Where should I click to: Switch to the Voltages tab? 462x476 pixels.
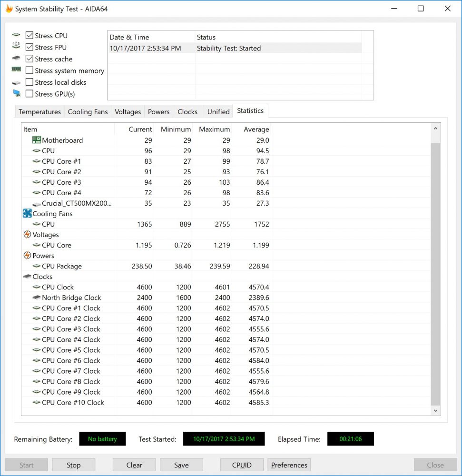(128, 112)
